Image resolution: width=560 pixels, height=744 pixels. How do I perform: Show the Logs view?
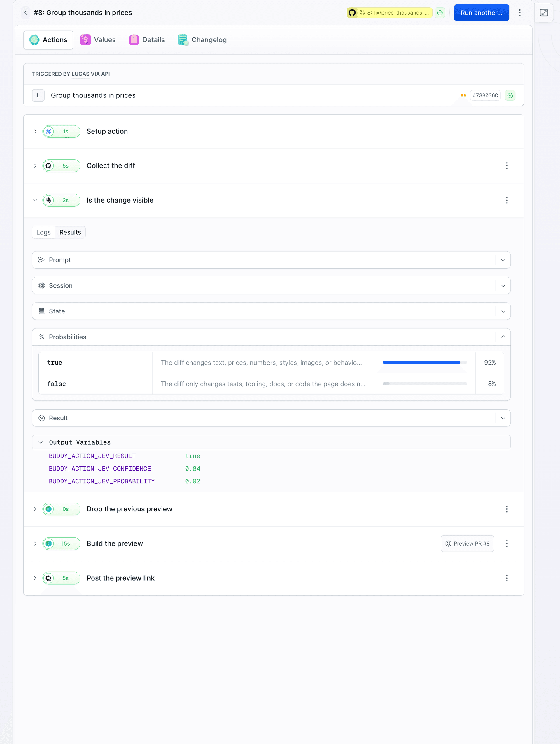44,233
